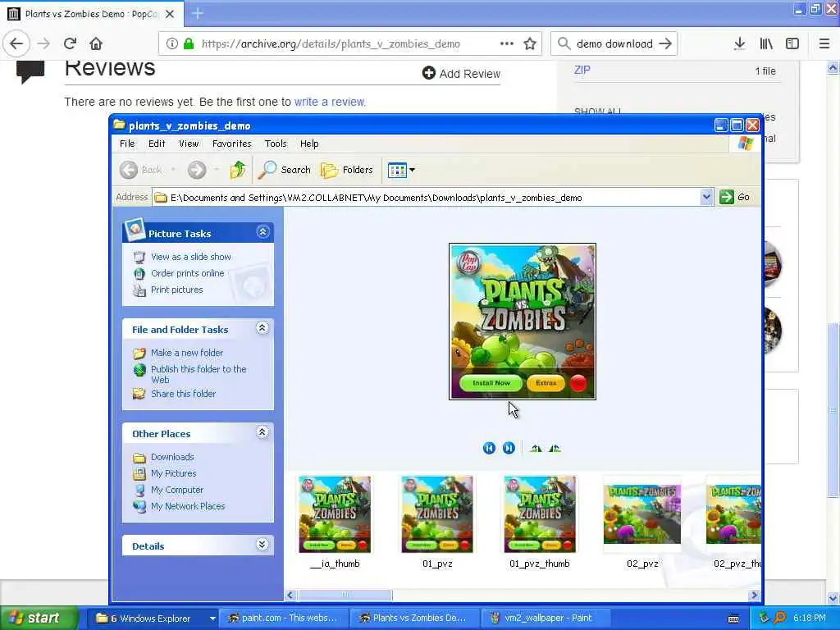Click View as a slide show
The image size is (840, 630).
click(190, 257)
